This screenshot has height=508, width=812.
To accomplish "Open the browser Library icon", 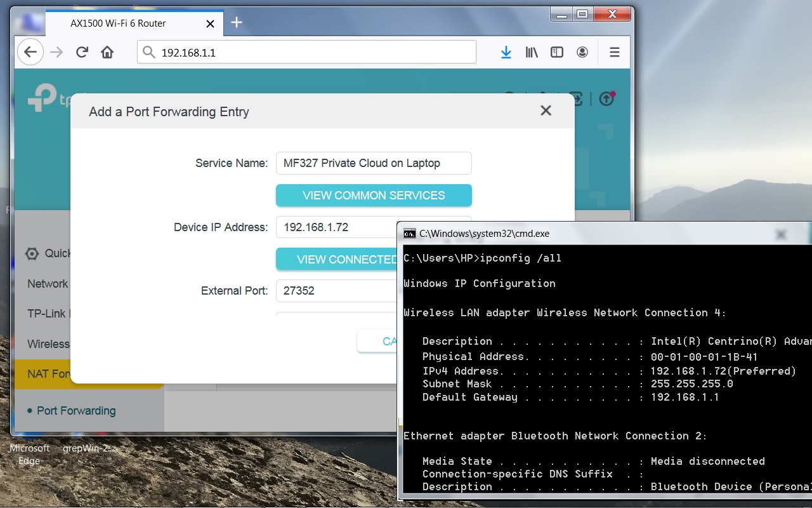I will coord(532,52).
